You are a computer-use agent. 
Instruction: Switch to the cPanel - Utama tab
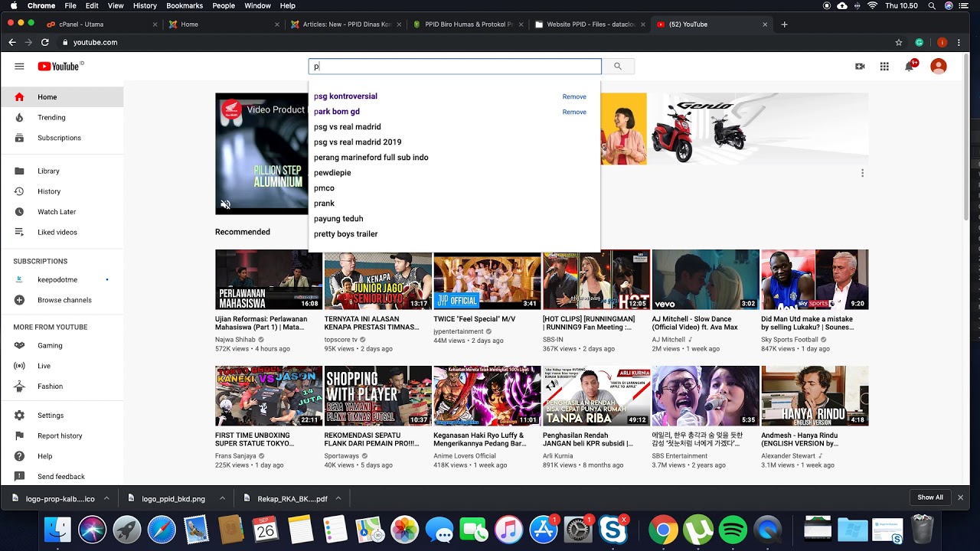tap(100, 24)
